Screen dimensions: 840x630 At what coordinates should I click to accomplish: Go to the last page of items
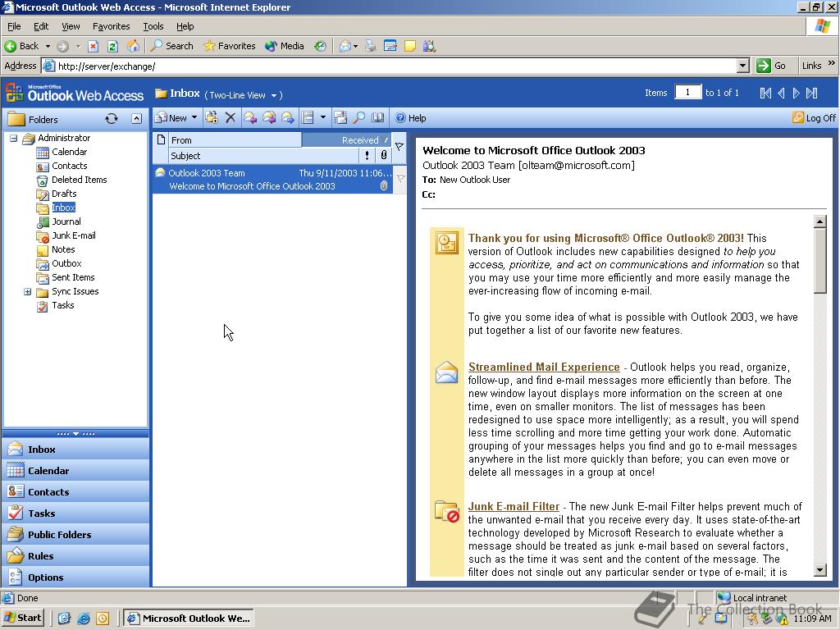(811, 94)
